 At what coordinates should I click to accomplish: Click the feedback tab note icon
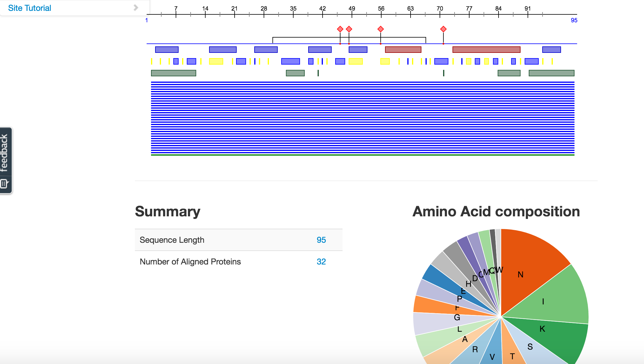[x=4, y=184]
